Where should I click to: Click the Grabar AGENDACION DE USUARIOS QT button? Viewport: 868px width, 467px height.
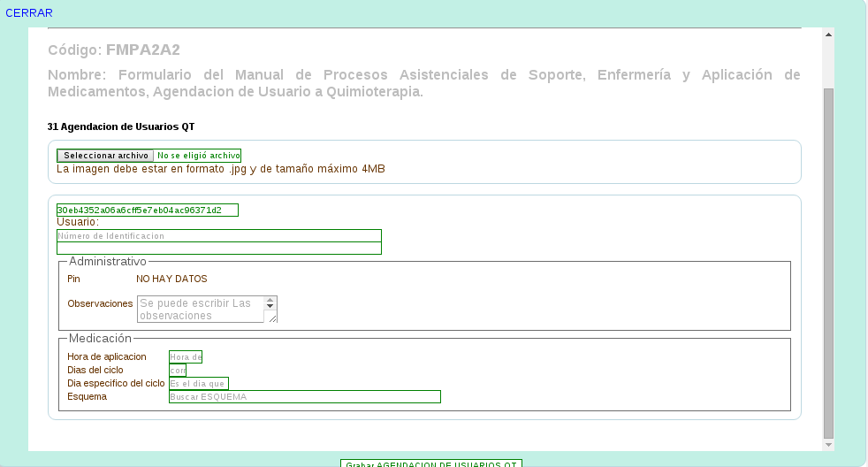coord(431,463)
